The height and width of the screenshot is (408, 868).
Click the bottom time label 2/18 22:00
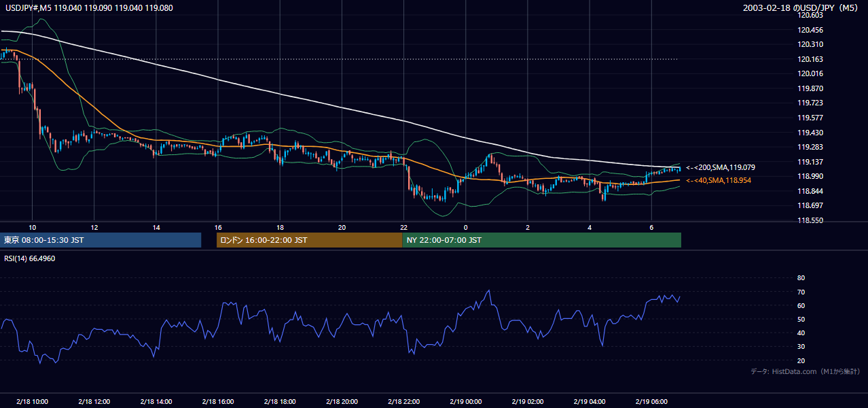[x=404, y=401]
